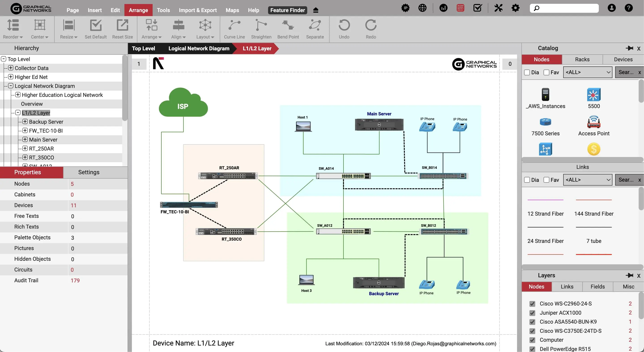
Task: Open the <ALL> dropdown in Links section
Action: (588, 180)
